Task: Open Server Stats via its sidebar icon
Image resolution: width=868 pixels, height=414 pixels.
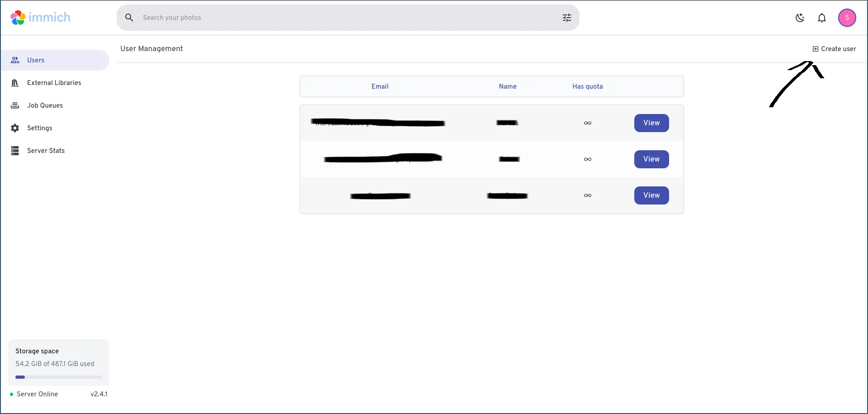Action: (15, 150)
